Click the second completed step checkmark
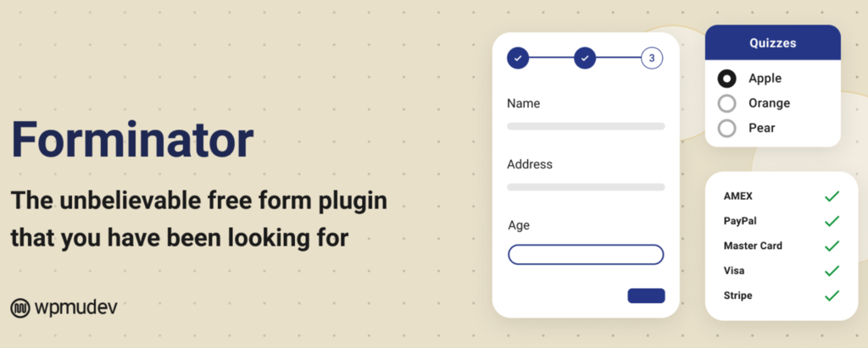Image resolution: width=868 pixels, height=348 pixels. click(585, 58)
